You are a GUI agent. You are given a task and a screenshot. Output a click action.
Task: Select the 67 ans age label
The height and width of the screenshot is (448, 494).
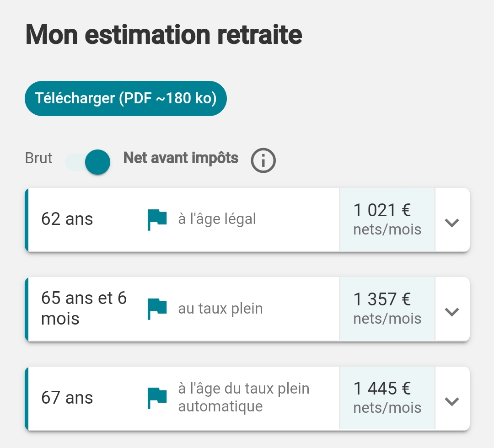(x=67, y=398)
